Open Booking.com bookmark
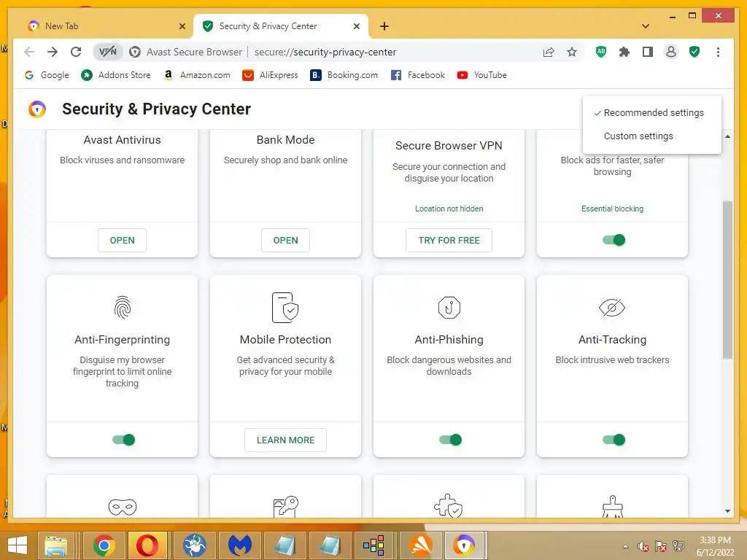This screenshot has height=560, width=747. tap(344, 75)
